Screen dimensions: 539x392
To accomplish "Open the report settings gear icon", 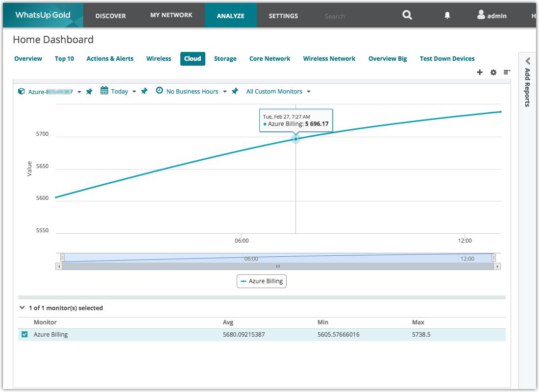I will (x=493, y=72).
